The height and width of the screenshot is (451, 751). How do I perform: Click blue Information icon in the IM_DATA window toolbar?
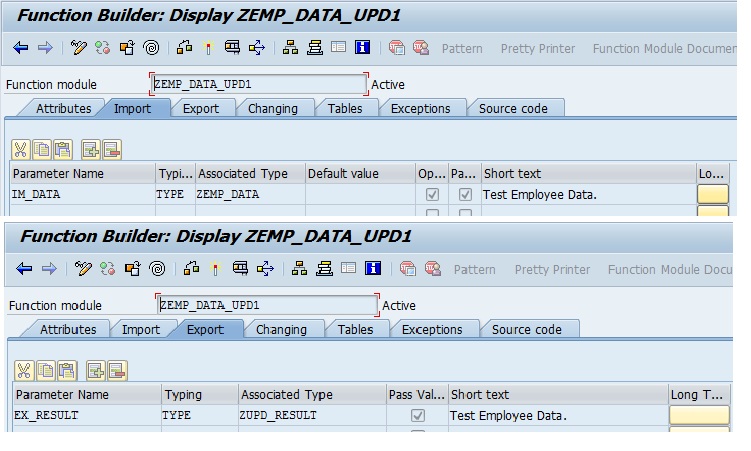pyautogui.click(x=362, y=48)
